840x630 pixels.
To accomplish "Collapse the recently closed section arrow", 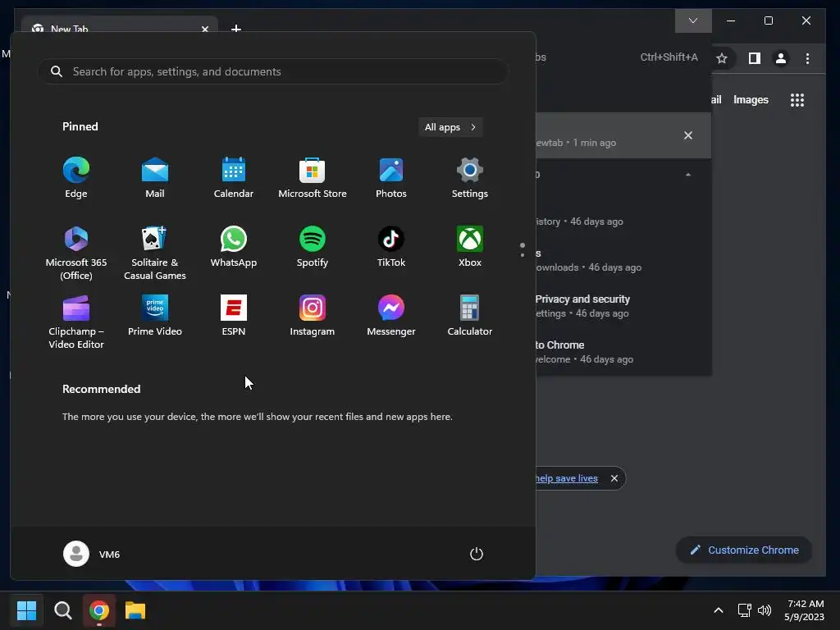I will 688,175.
